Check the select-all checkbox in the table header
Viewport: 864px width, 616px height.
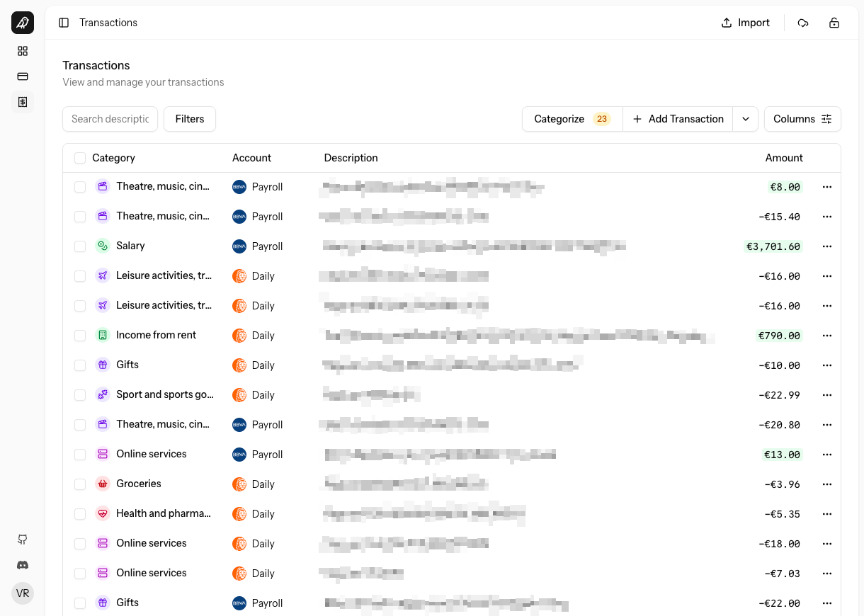coord(80,158)
